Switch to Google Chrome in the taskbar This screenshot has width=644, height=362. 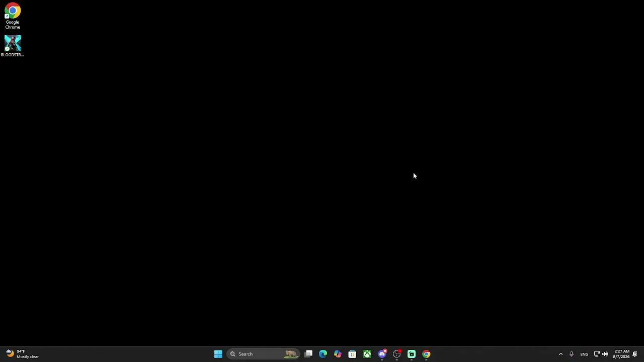click(426, 354)
